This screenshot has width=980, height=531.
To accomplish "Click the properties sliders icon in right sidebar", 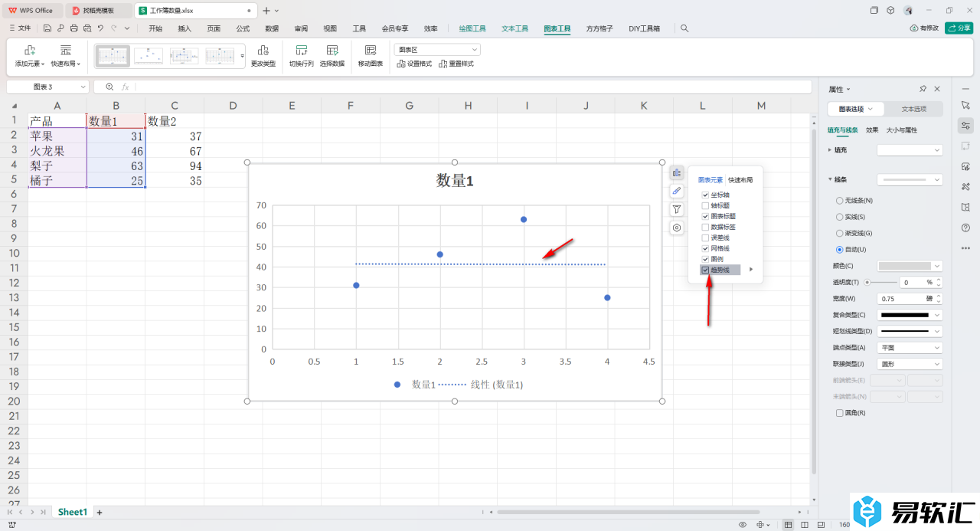I will click(x=965, y=125).
